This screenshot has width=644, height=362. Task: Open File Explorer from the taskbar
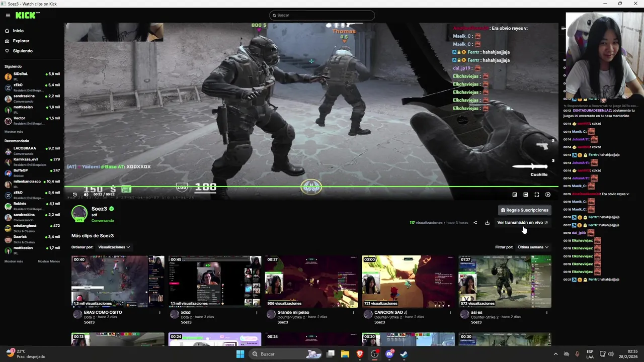tap(345, 354)
